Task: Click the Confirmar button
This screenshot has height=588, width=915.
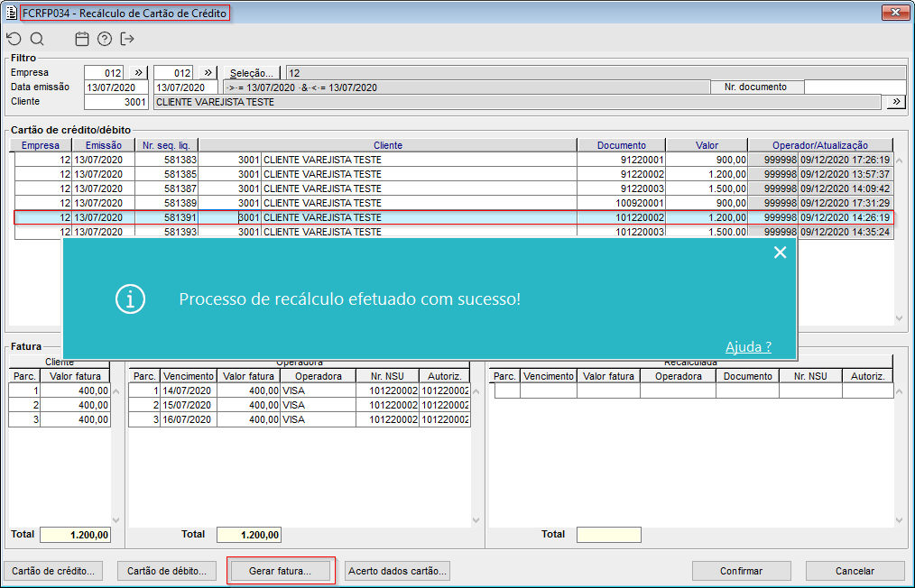Action: [741, 571]
